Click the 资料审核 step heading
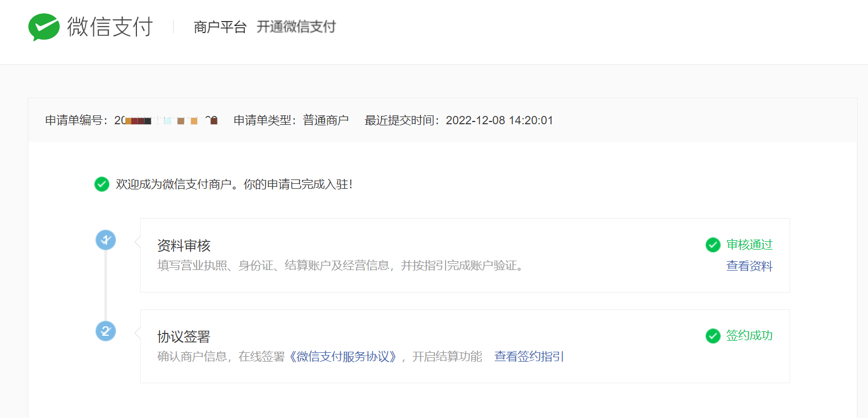This screenshot has width=868, height=418. point(184,246)
